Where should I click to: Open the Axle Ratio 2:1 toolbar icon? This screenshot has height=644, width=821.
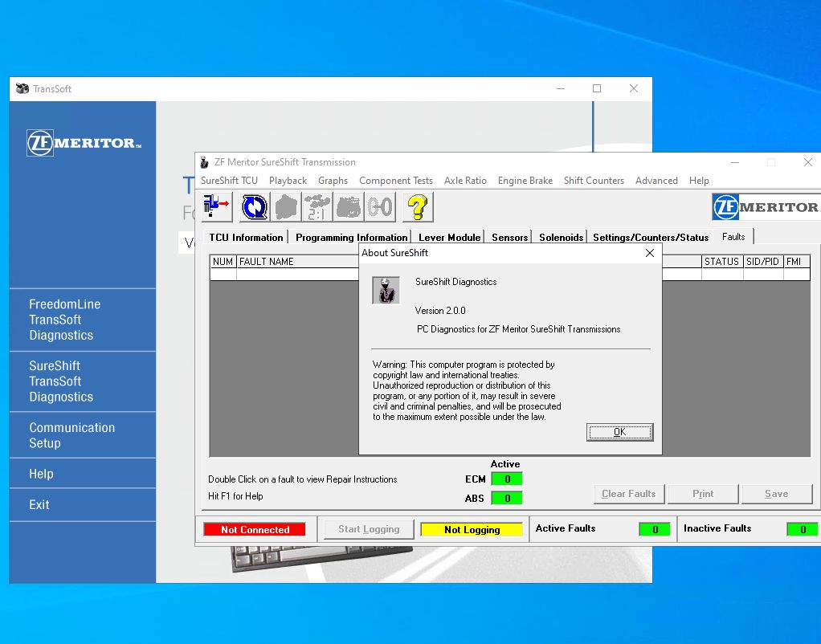tap(317, 206)
